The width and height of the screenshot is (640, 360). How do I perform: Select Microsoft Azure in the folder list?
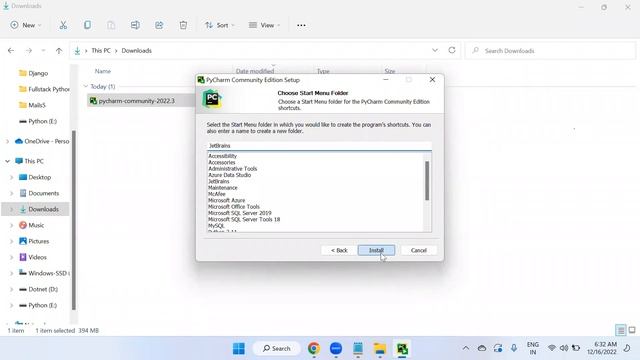pos(227,200)
